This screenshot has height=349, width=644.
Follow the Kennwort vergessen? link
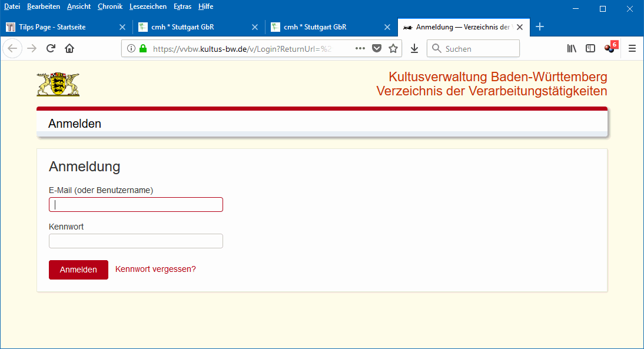point(155,269)
